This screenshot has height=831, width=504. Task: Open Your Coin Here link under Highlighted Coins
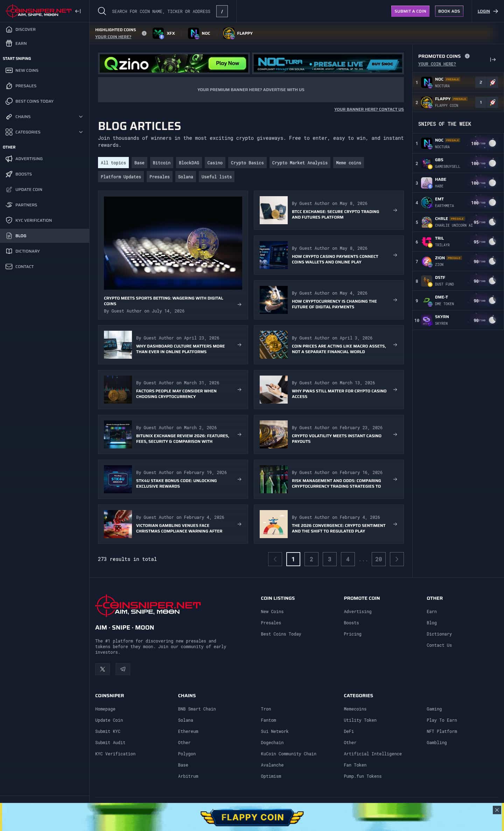[x=113, y=37]
